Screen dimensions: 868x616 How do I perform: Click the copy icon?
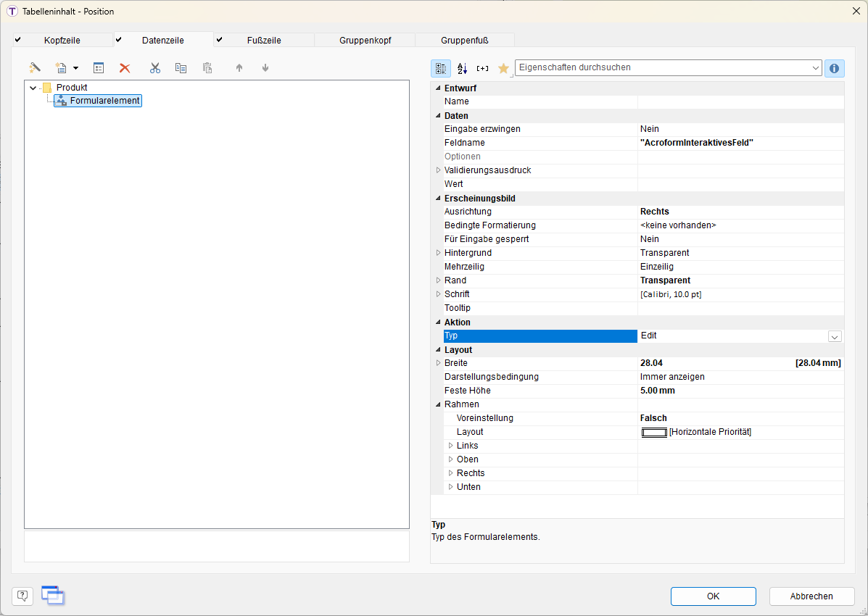[x=181, y=67]
